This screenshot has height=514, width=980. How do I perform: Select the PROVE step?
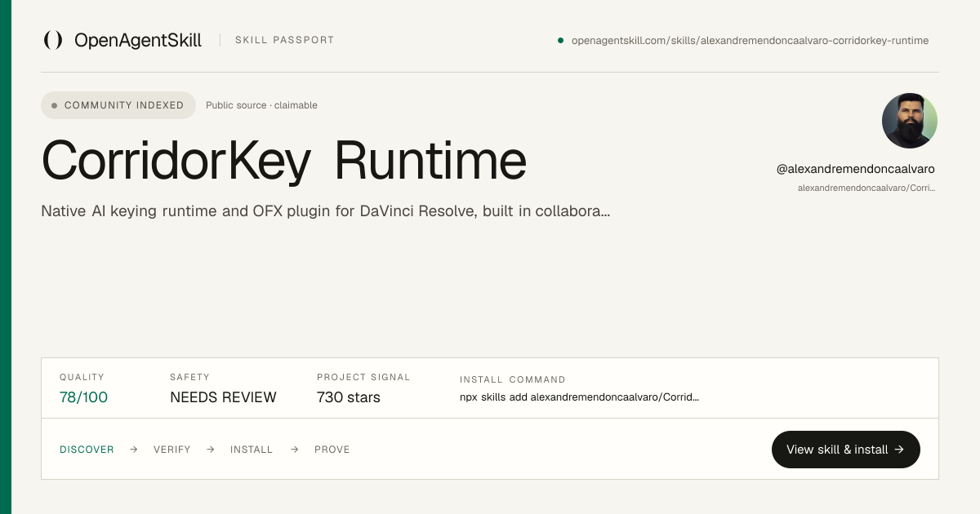332,450
